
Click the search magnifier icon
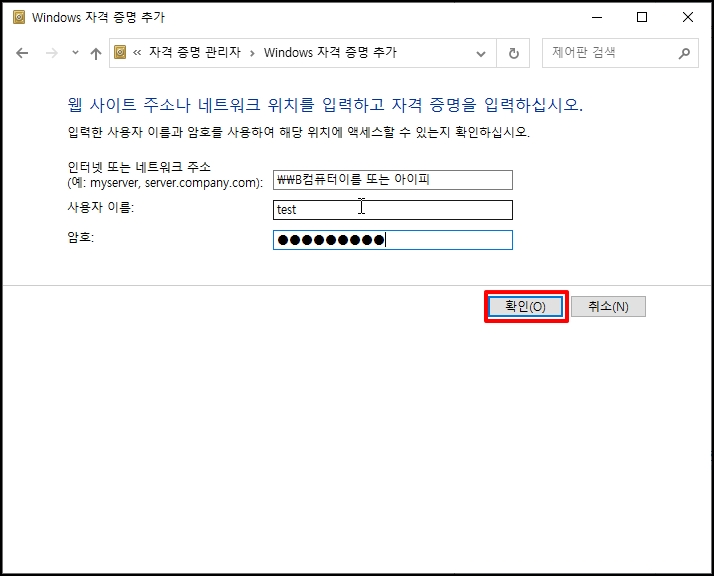tap(684, 53)
